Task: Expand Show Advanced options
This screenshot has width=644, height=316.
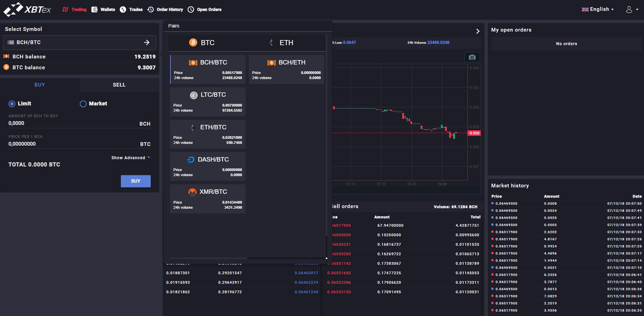Action: (x=130, y=158)
